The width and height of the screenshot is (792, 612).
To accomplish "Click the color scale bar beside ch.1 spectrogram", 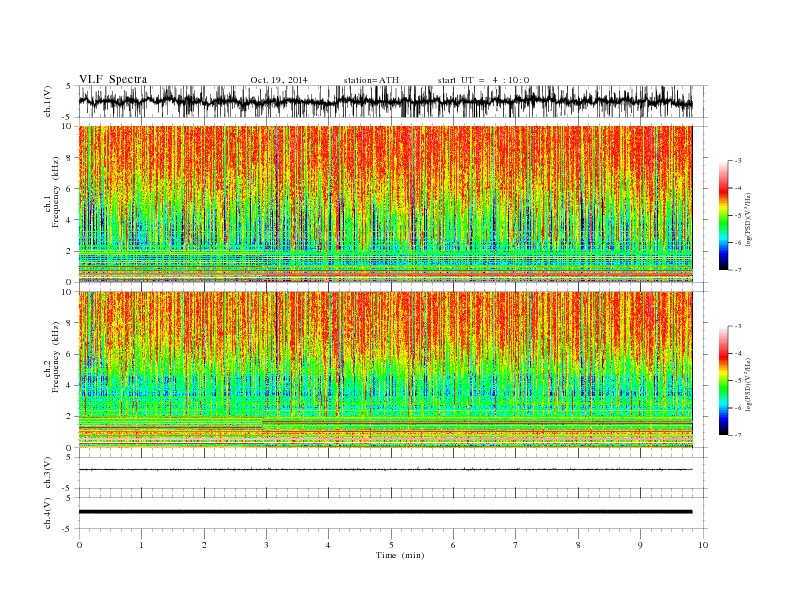I will (723, 215).
